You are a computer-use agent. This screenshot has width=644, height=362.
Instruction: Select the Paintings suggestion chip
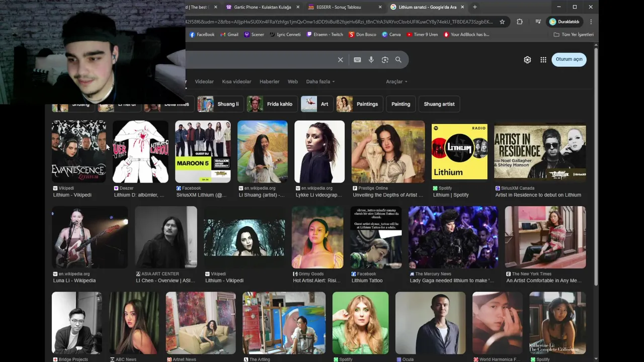click(360, 104)
